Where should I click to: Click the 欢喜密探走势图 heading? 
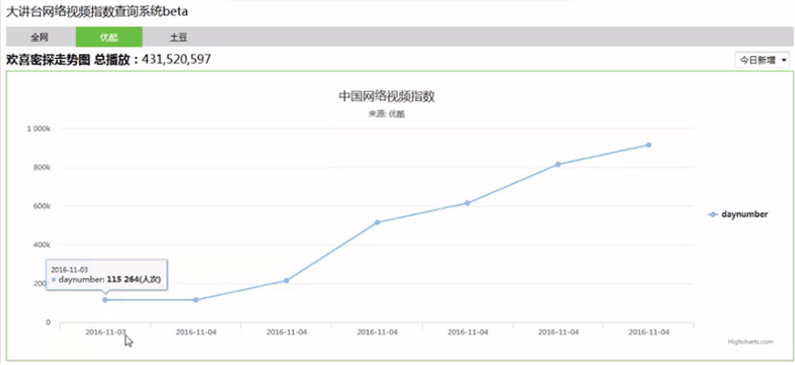click(48, 60)
